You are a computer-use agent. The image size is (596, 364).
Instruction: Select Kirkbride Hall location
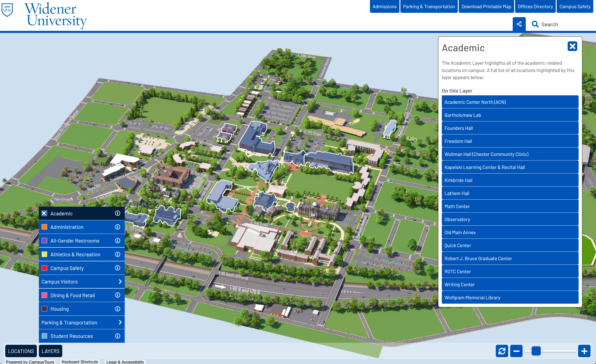(x=510, y=180)
